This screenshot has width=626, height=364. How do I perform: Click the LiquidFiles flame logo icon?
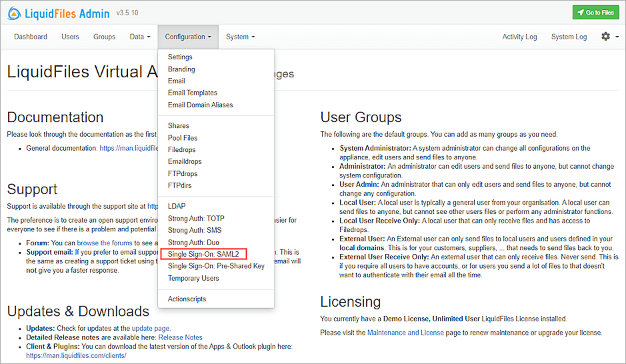[x=14, y=13]
